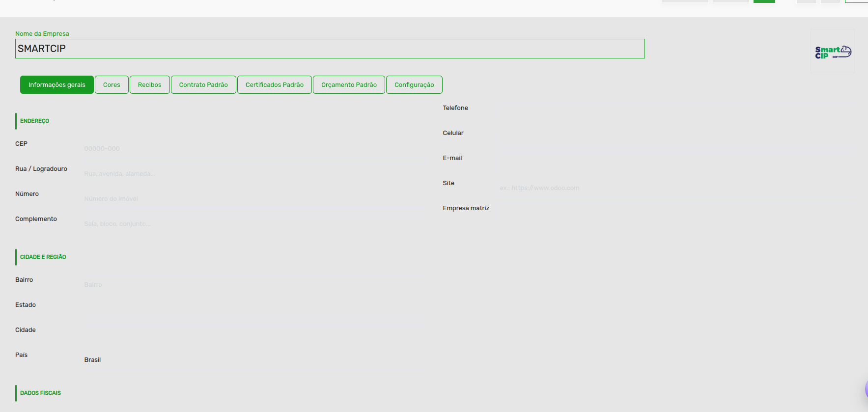Open the Orçamento Padrão tab
The image size is (868, 412).
(349, 84)
